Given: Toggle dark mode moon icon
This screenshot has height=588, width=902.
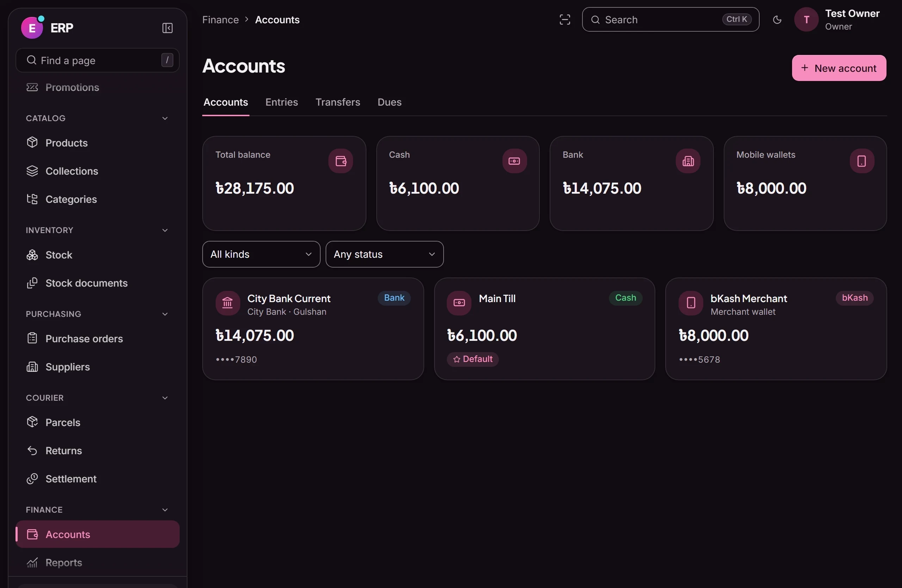Looking at the screenshot, I should (x=777, y=20).
